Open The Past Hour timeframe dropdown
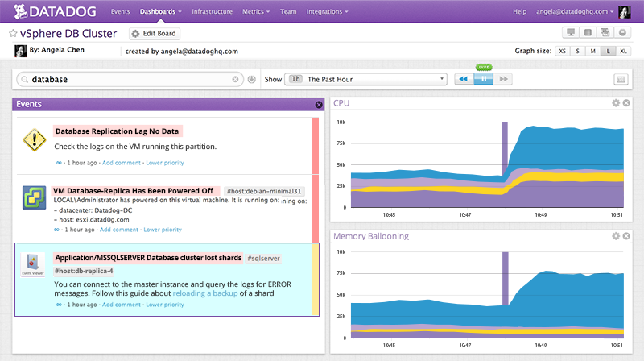The width and height of the screenshot is (644, 361). 365,79
